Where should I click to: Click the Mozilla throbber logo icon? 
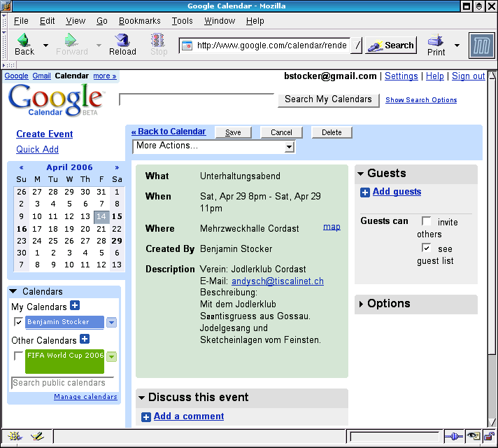pos(482,45)
